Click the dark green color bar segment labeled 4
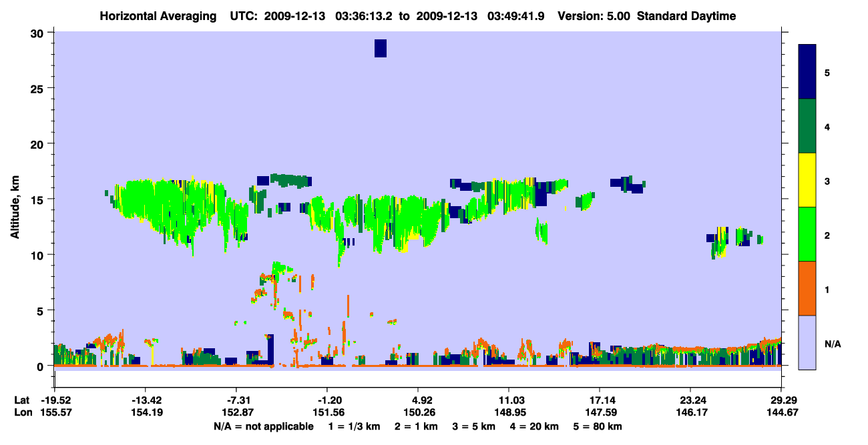Viewport: 868px width, 445px height. pos(807,126)
